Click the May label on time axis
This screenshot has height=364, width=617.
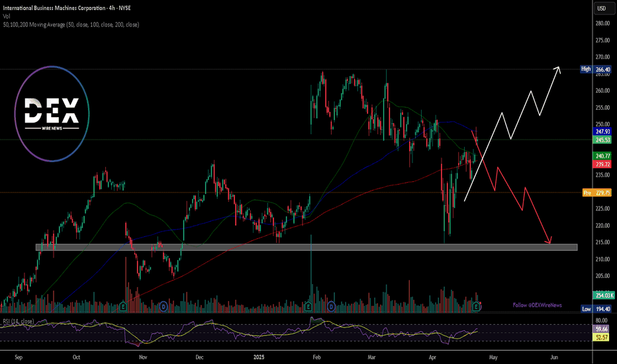coord(493,357)
